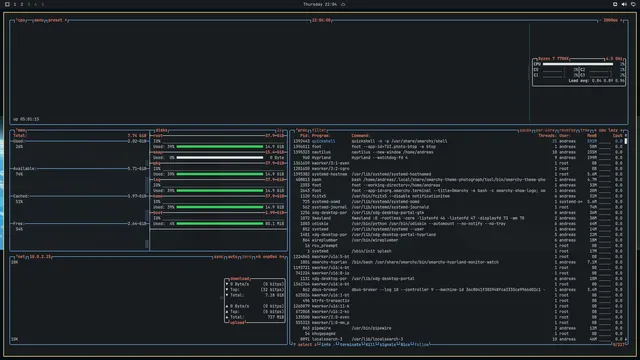Screen dimensions: 640x360
Task: Select the wireplumber process row
Action: tap(458, 240)
